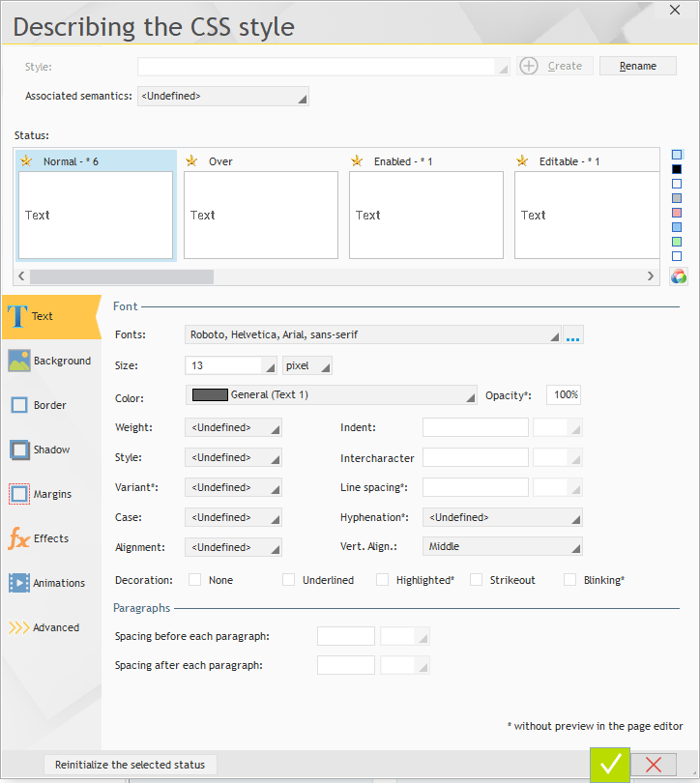Expand the Weight dropdown
The image size is (700, 783).
pos(233,427)
